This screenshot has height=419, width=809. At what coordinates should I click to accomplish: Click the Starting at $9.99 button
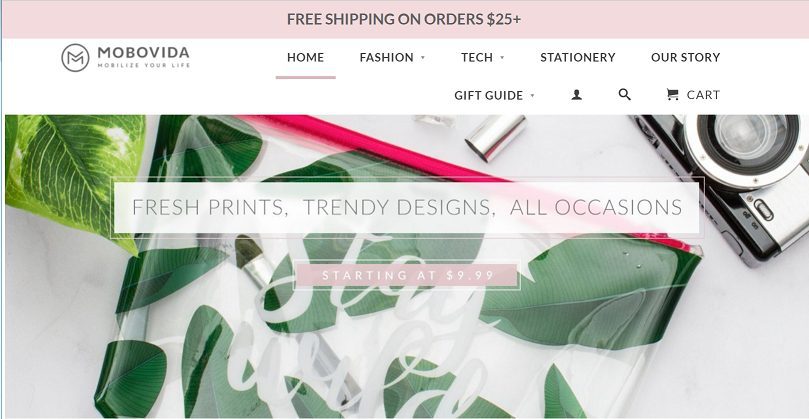407,275
